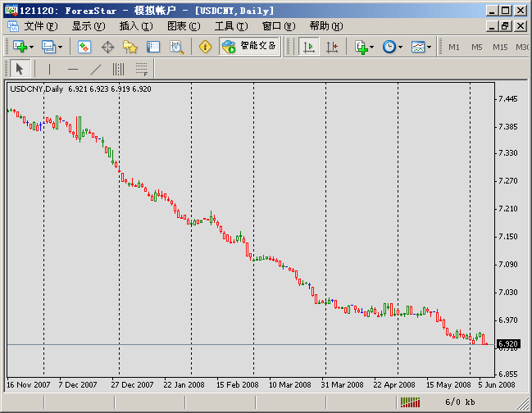This screenshot has width=532, height=413.
Task: Place a New Order with yellow diamond icon
Action: pos(205,47)
